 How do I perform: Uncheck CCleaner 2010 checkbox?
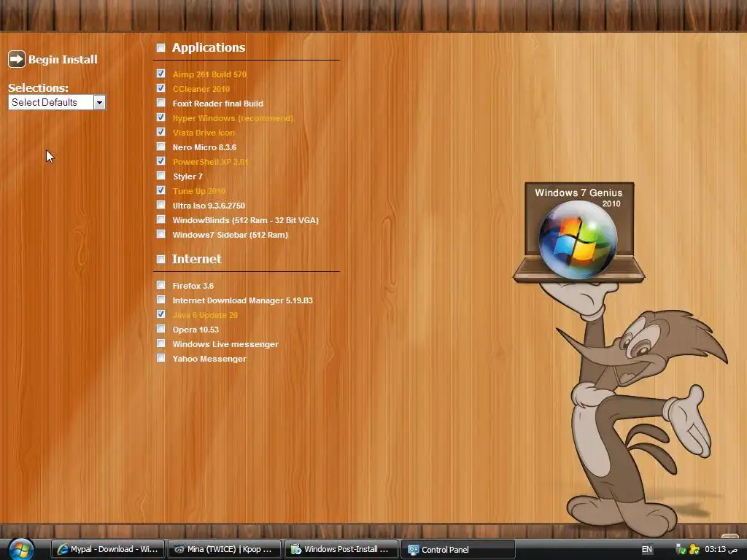pyautogui.click(x=161, y=88)
